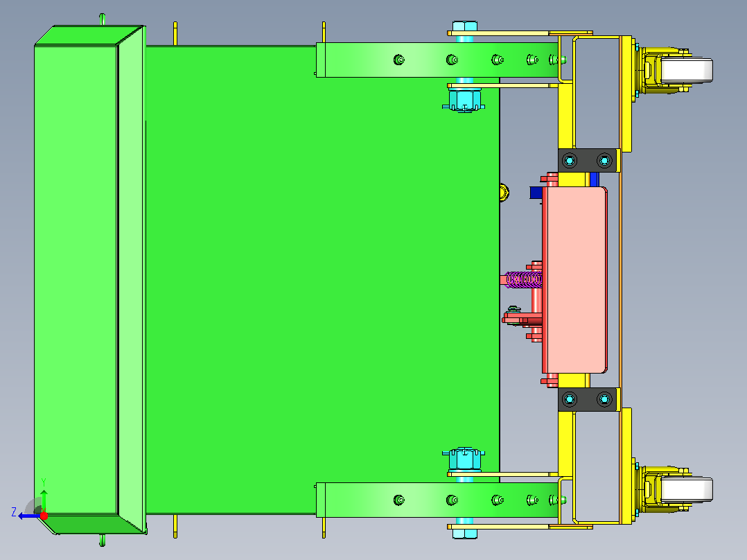This screenshot has width=747, height=560.
Task: Select the upper white caster wheel
Action: click(687, 70)
